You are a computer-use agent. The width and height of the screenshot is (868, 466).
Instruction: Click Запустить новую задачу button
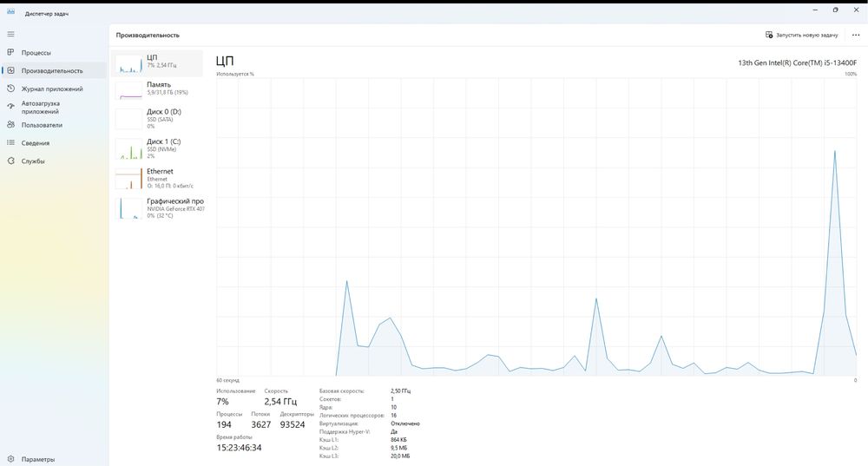[801, 35]
